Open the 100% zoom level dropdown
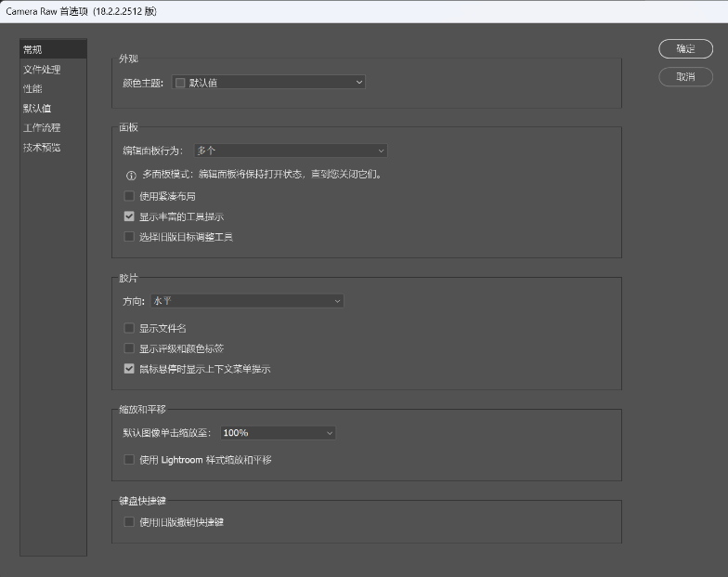This screenshot has width=728, height=577. click(x=277, y=433)
